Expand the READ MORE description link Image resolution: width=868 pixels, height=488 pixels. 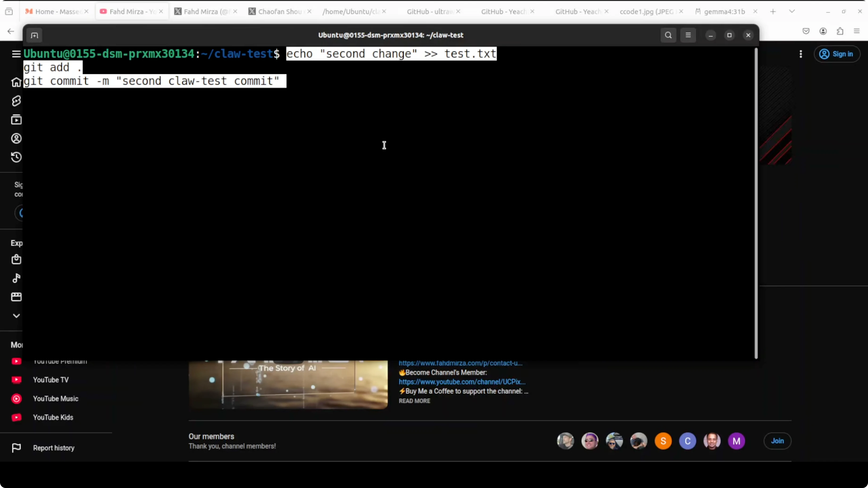pos(414,401)
